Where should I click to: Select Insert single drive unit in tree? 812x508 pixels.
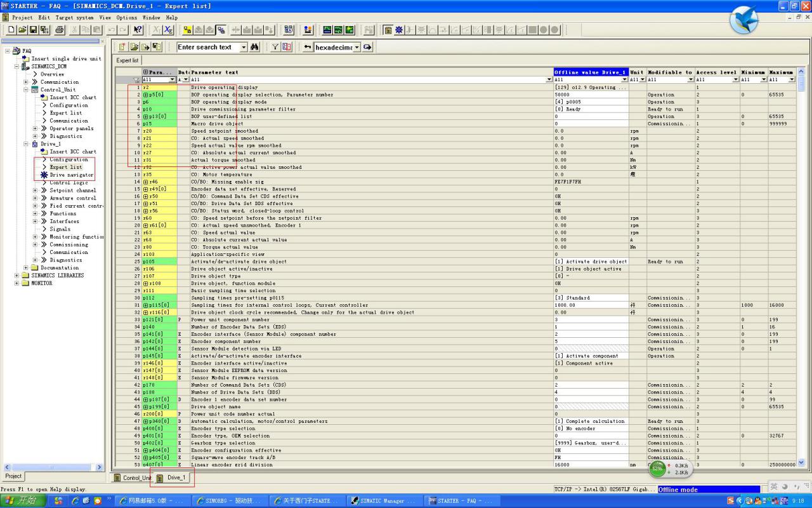pyautogui.click(x=66, y=58)
